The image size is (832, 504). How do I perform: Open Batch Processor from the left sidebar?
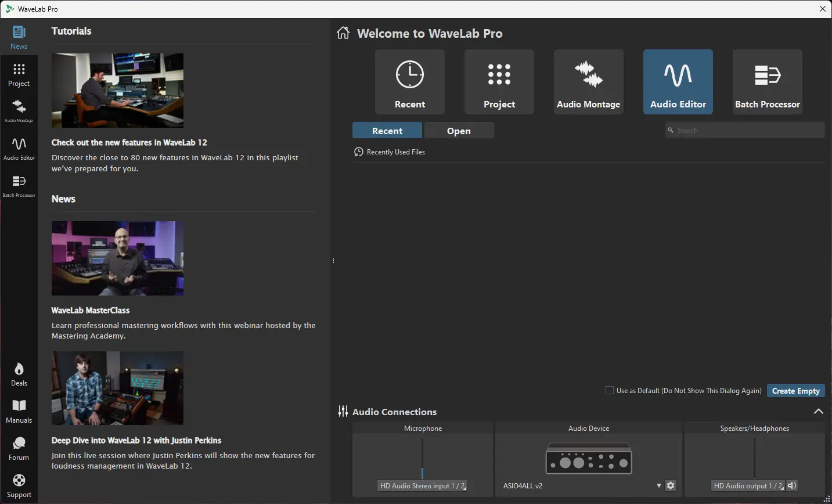[x=19, y=186]
